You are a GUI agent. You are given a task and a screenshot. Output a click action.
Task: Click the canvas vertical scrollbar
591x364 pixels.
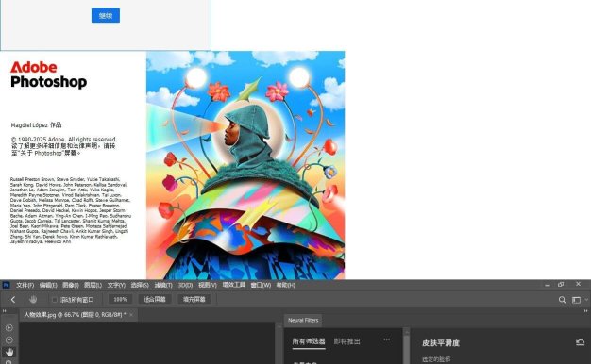pyautogui.click(x=279, y=343)
